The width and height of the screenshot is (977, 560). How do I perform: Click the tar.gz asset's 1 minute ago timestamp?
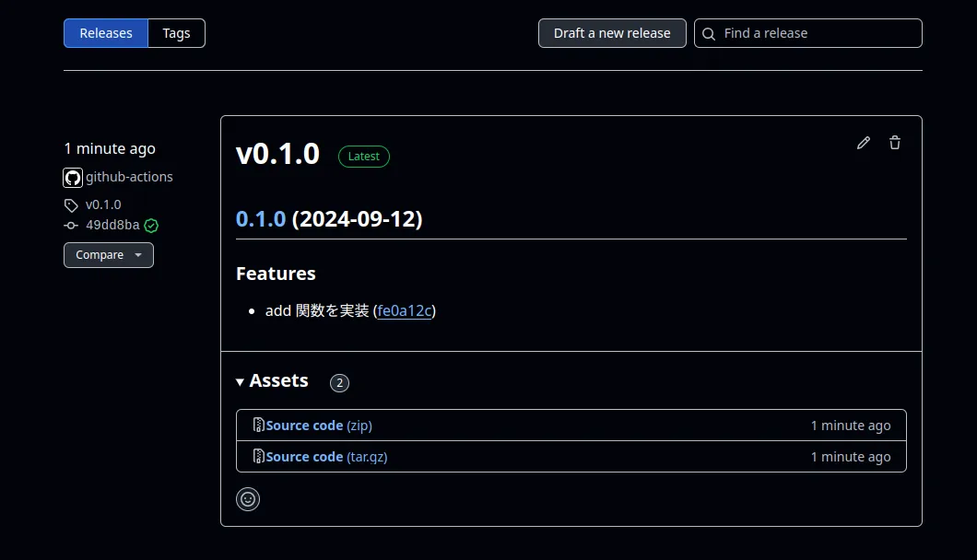(851, 457)
